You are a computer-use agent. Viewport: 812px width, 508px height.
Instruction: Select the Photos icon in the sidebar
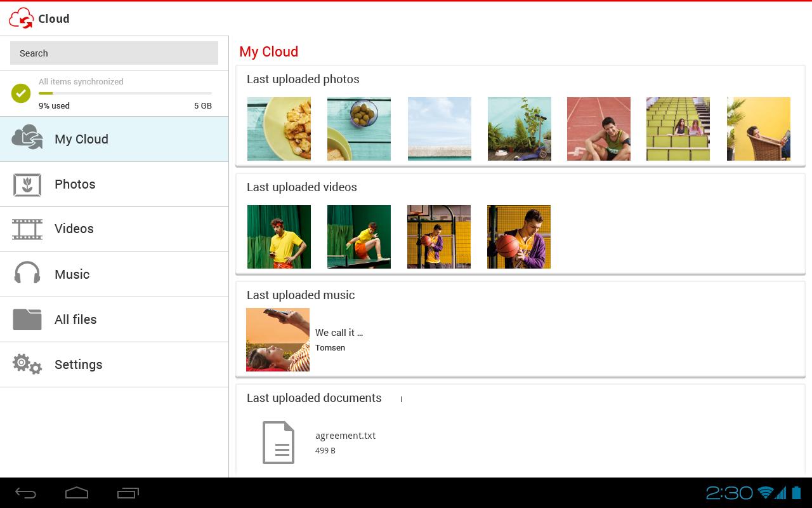pyautogui.click(x=26, y=184)
